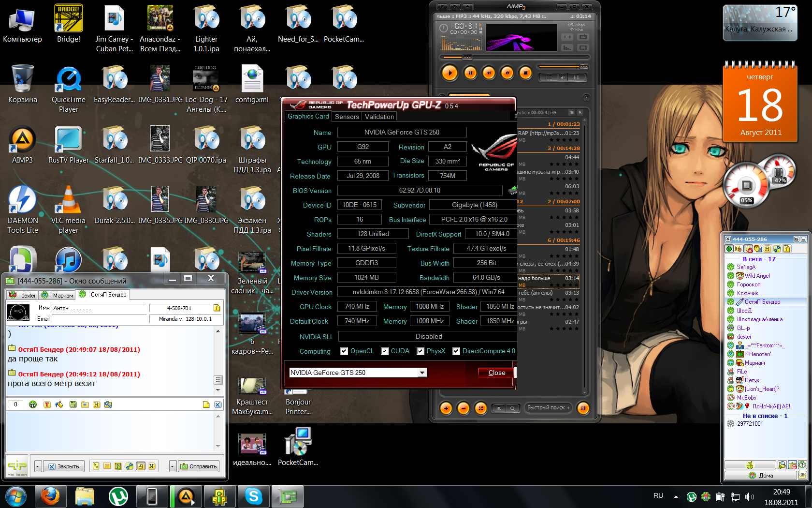Viewport: 812px width, 508px height.
Task: Click the text font 'T' icon
Action: tap(47, 404)
